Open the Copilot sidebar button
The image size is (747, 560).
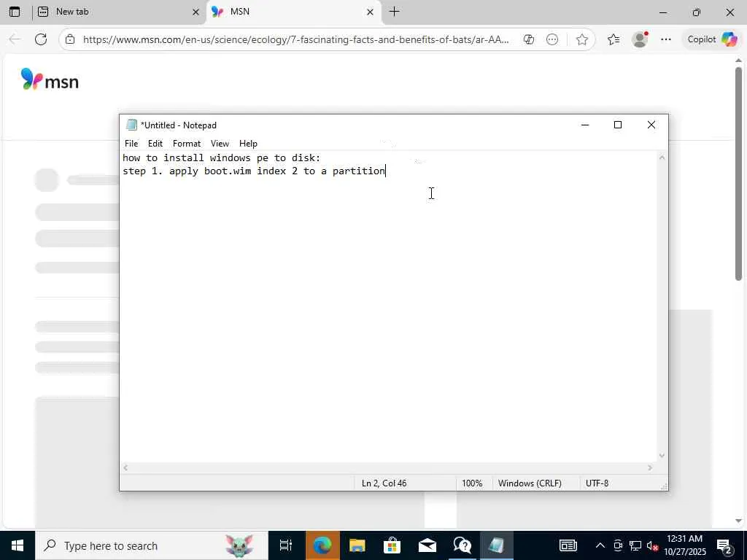click(x=712, y=39)
